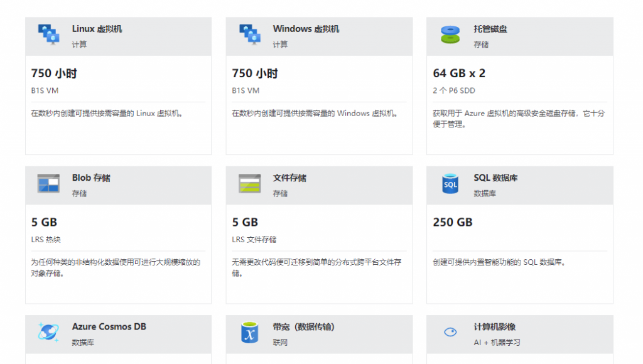This screenshot has height=364, width=643.
Task: Open the Linux 虚拟机 title
Action: 97,29
